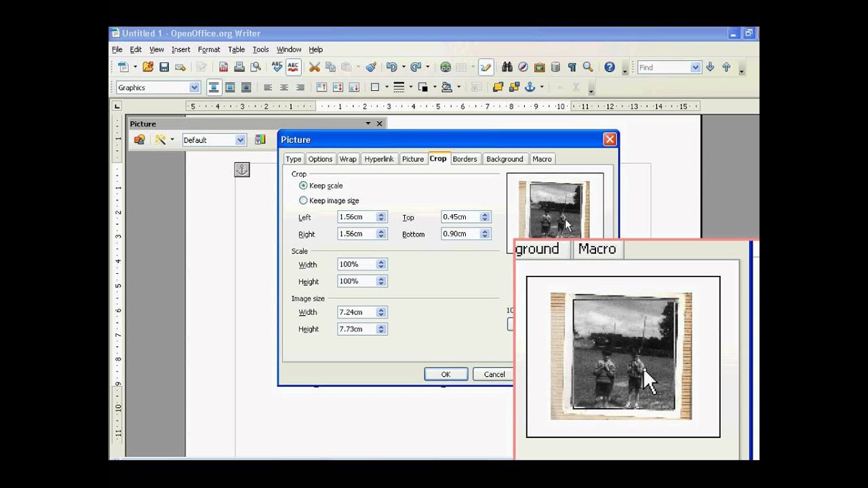The width and height of the screenshot is (868, 488).
Task: Open the Tools menu
Action: [260, 49]
